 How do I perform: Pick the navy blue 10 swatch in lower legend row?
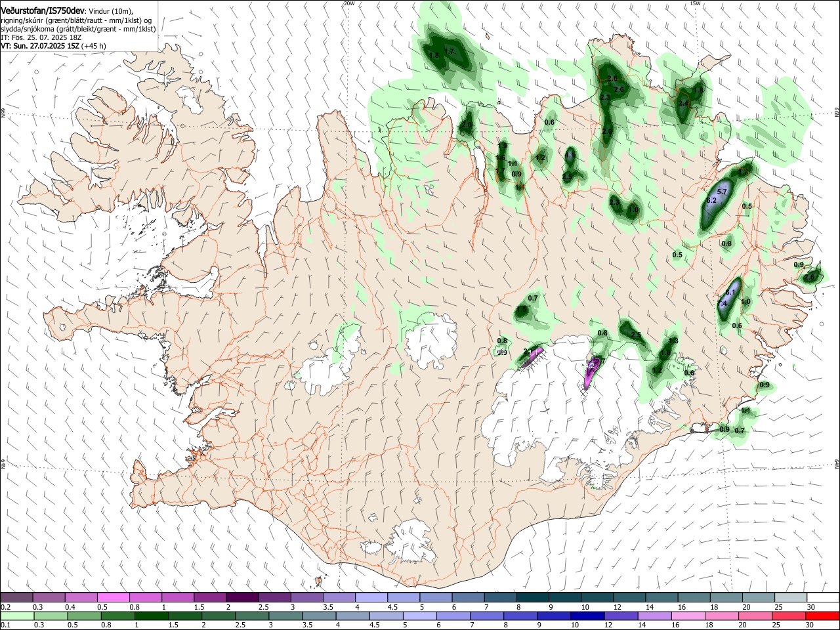click(587, 616)
